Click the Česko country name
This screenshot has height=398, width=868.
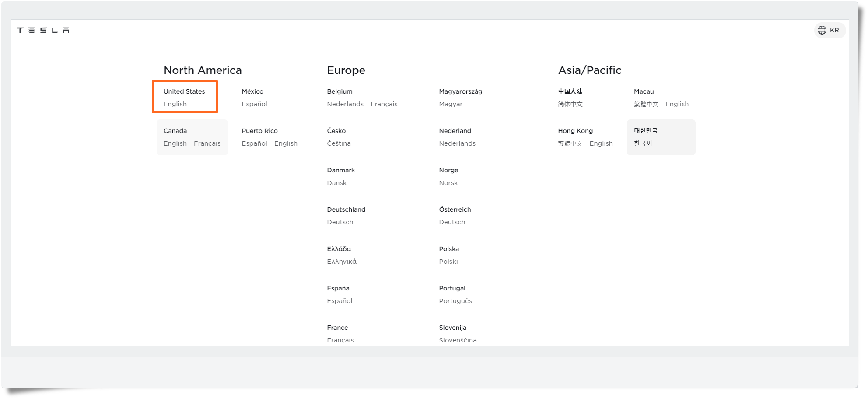(x=336, y=131)
